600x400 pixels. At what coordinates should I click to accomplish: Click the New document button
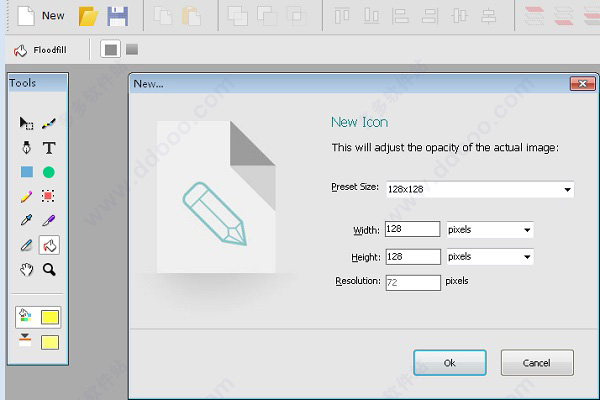[x=41, y=16]
